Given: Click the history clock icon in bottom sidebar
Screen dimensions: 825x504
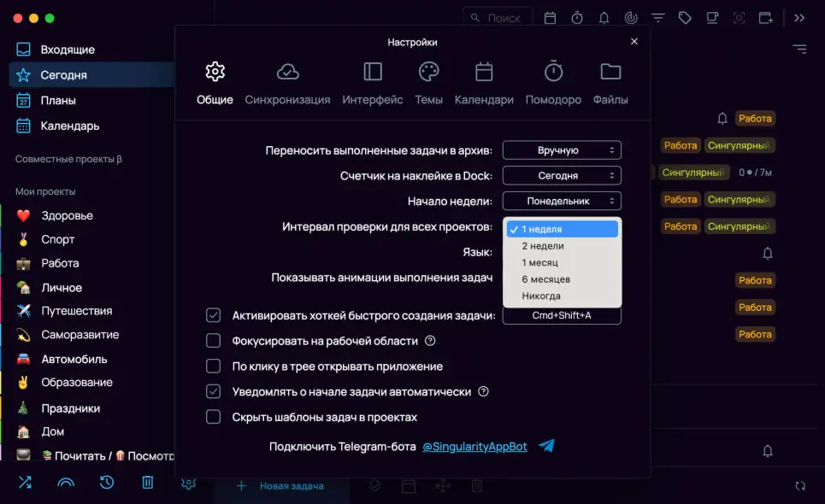Looking at the screenshot, I should click(x=107, y=483).
